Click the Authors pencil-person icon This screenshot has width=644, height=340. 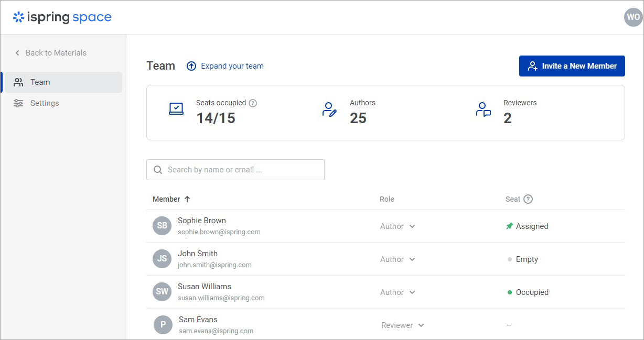click(329, 109)
